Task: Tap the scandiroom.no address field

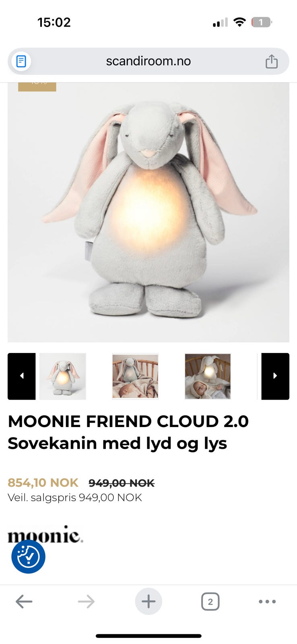Action: click(x=148, y=62)
